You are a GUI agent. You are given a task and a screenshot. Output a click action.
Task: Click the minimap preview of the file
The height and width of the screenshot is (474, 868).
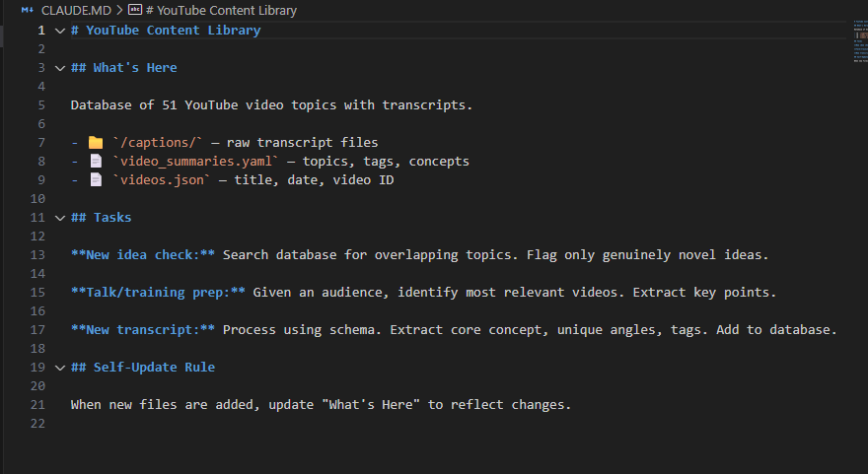pos(860,41)
